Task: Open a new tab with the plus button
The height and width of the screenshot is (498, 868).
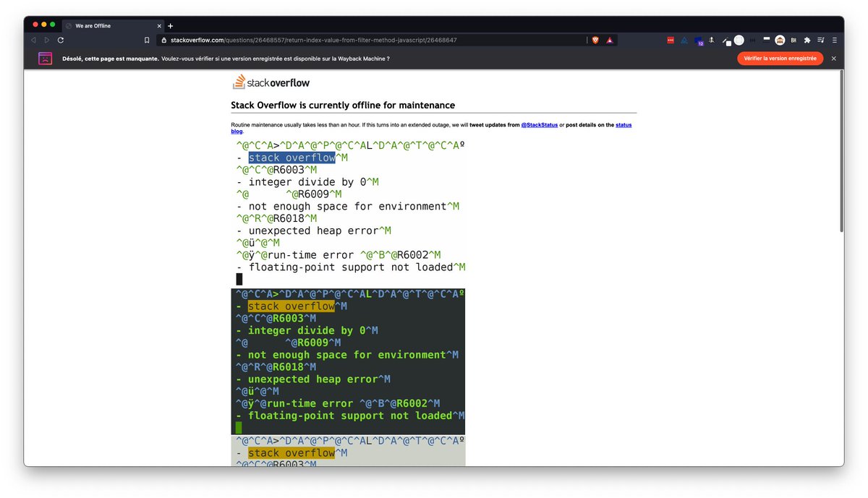Action: [170, 25]
